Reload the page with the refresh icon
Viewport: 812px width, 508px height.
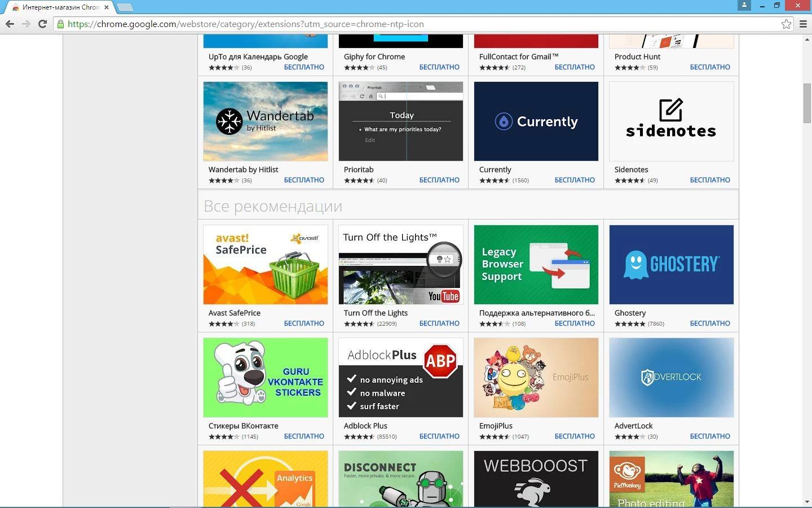click(x=42, y=24)
